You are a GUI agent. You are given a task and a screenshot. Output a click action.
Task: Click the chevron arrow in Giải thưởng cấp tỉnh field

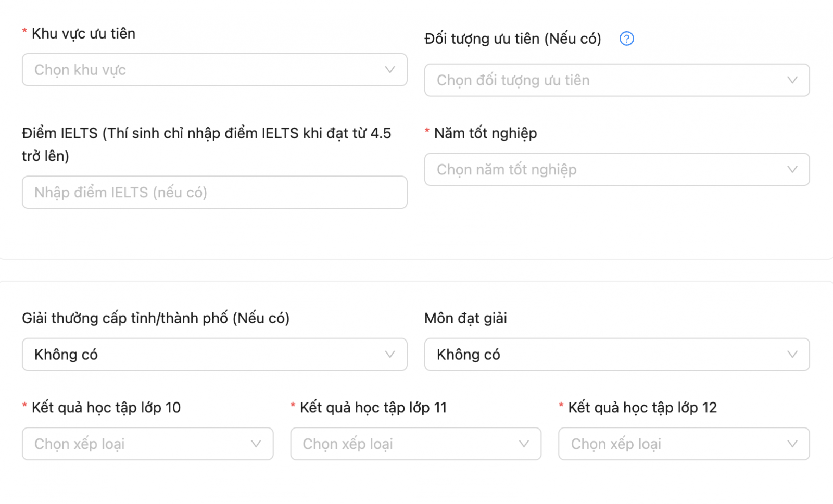pyautogui.click(x=389, y=355)
